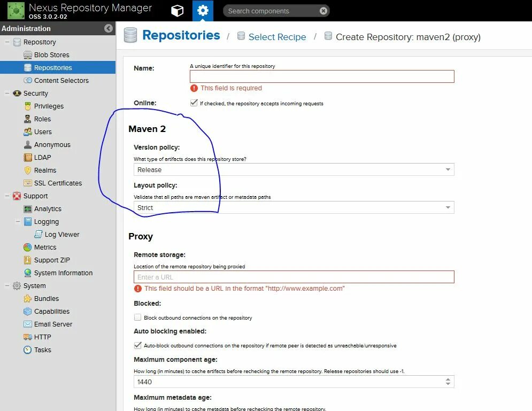Click the HTTP truck icon
This screenshot has height=411, width=532.
pos(27,337)
